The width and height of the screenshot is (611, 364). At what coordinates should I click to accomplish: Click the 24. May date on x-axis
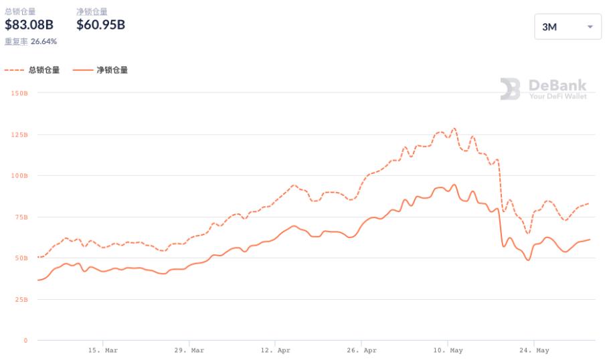coord(533,350)
